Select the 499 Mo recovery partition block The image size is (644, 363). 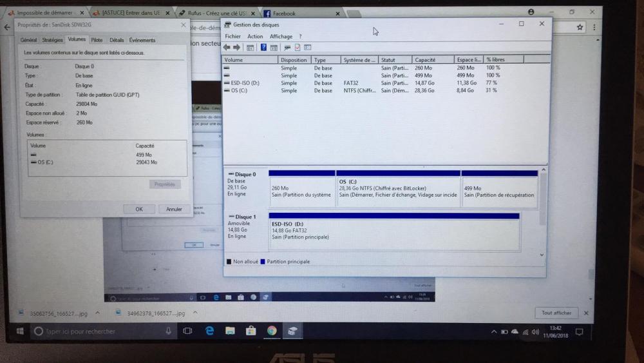click(500, 189)
